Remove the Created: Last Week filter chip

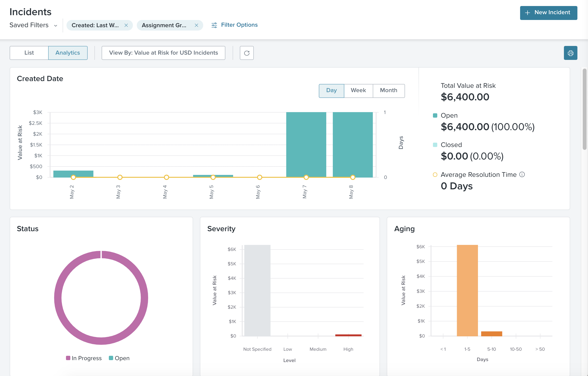pyautogui.click(x=126, y=25)
